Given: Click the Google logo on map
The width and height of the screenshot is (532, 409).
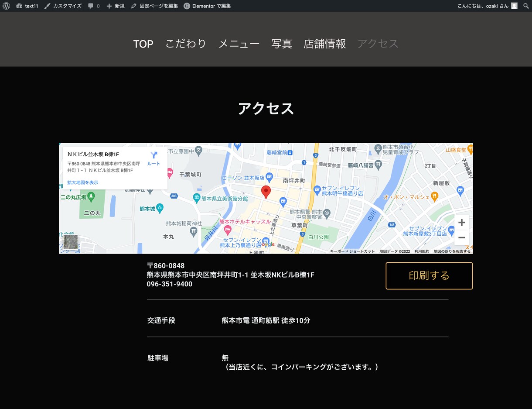Looking at the screenshot, I should tap(266, 244).
